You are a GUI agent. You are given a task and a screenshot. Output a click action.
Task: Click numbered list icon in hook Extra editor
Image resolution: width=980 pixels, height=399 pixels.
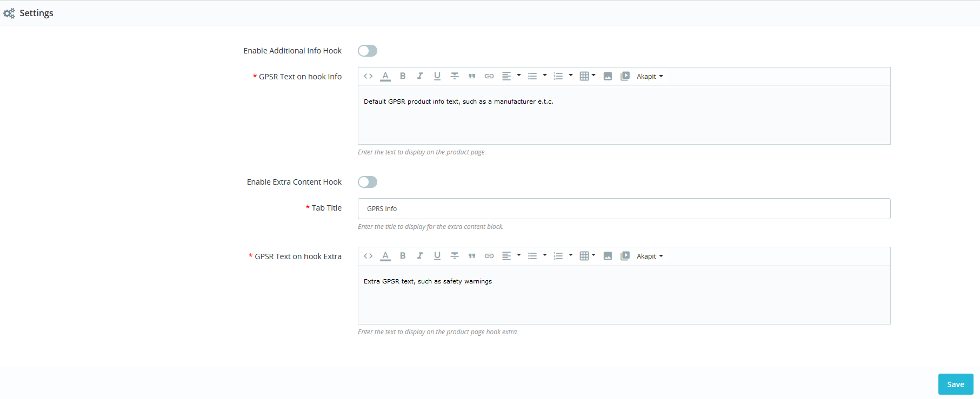coord(558,256)
